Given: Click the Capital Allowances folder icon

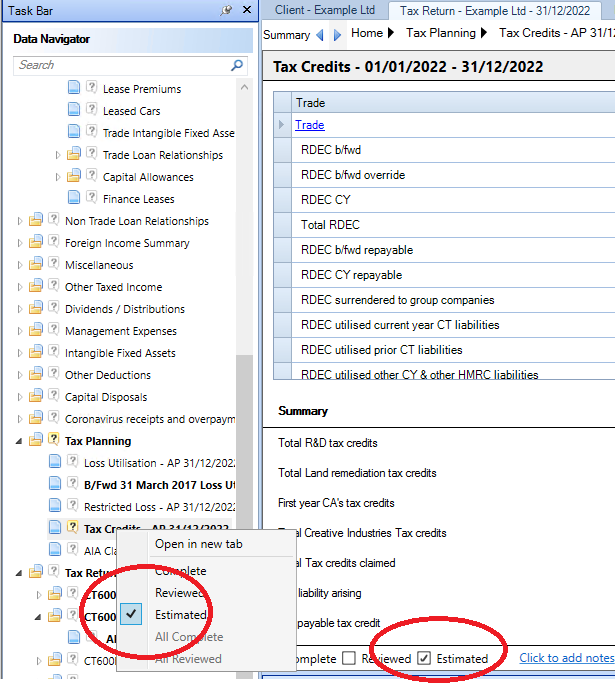Looking at the screenshot, I should pos(74,175).
